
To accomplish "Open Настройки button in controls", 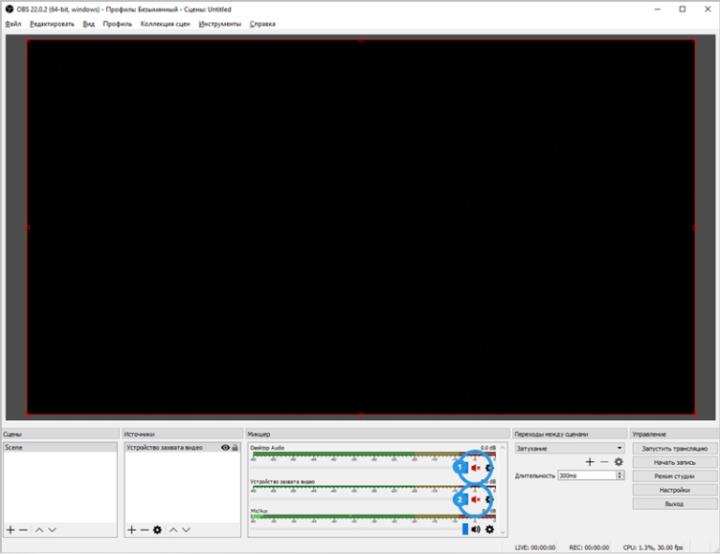I will (x=675, y=490).
